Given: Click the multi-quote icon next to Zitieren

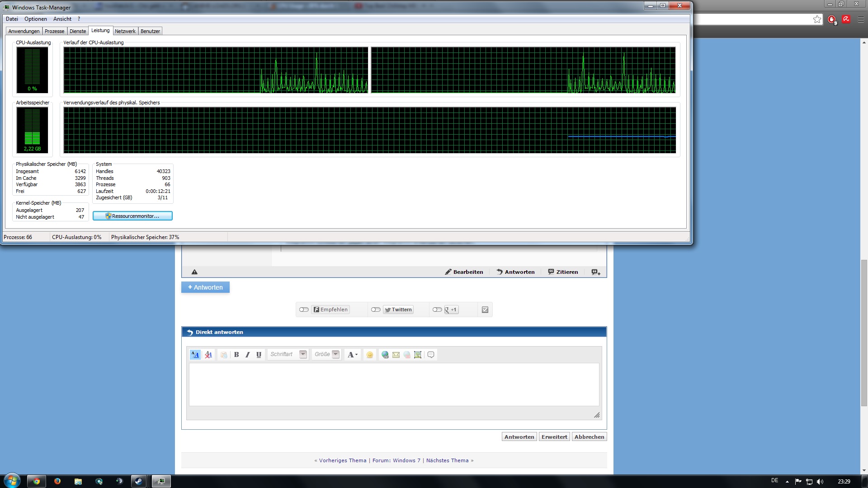Looking at the screenshot, I should [596, 272].
